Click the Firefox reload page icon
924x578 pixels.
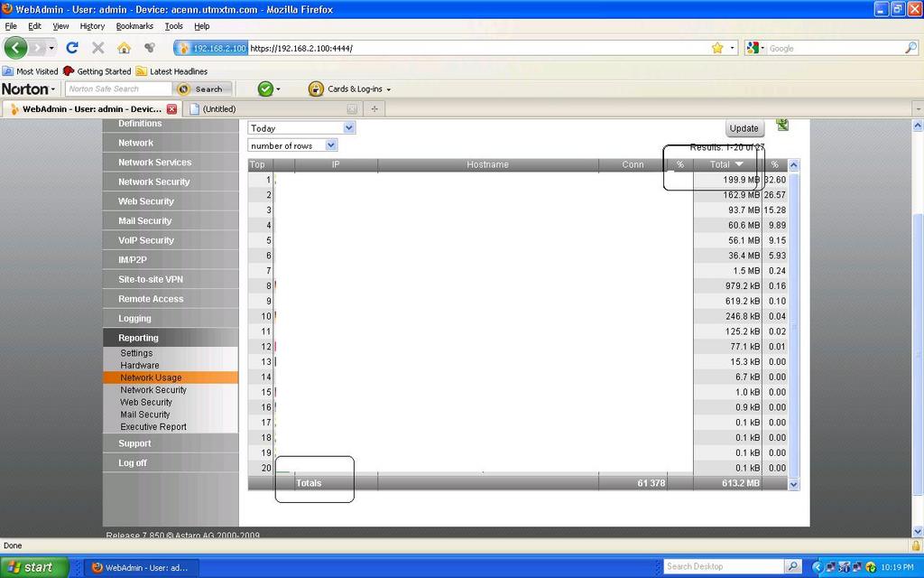[x=72, y=48]
